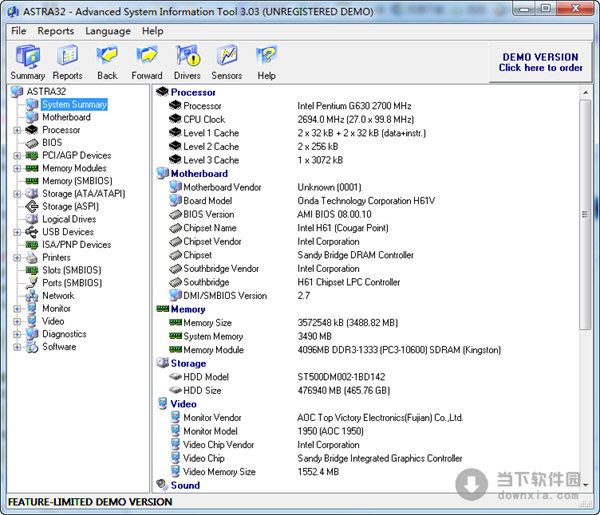Viewport: 600px width, 515px height.
Task: Select the Diagnostics tree label
Action: [64, 334]
